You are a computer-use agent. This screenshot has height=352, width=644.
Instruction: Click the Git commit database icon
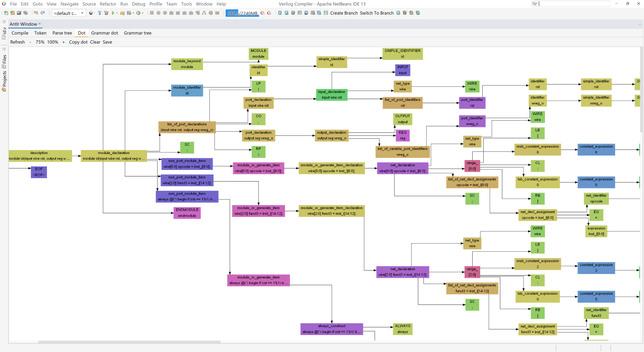(280, 13)
